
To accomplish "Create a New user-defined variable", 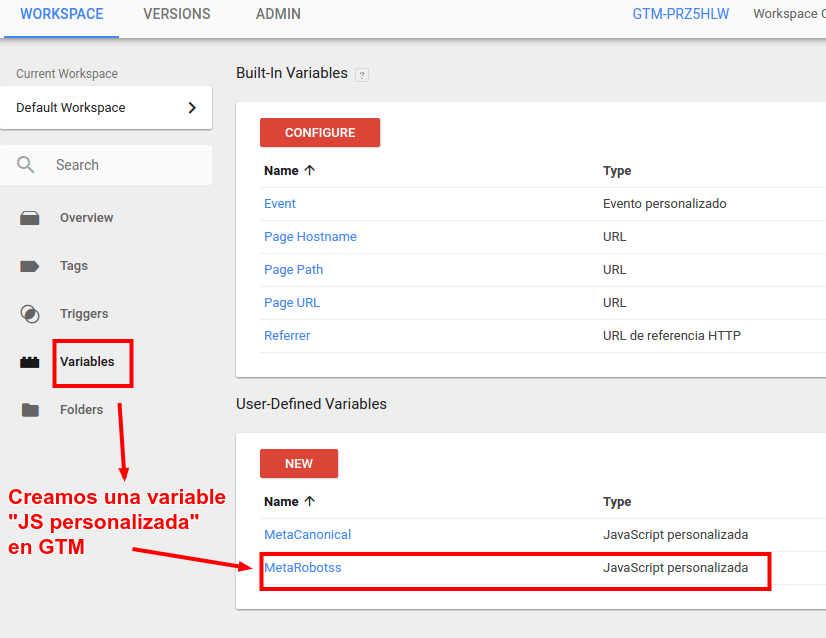I will tap(299, 463).
